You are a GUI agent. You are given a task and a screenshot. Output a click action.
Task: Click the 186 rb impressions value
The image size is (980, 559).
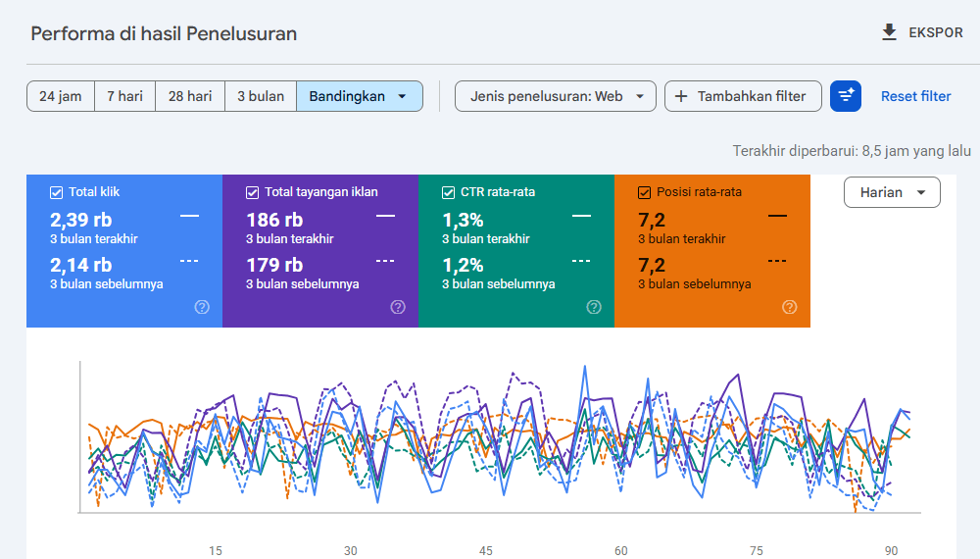click(274, 220)
